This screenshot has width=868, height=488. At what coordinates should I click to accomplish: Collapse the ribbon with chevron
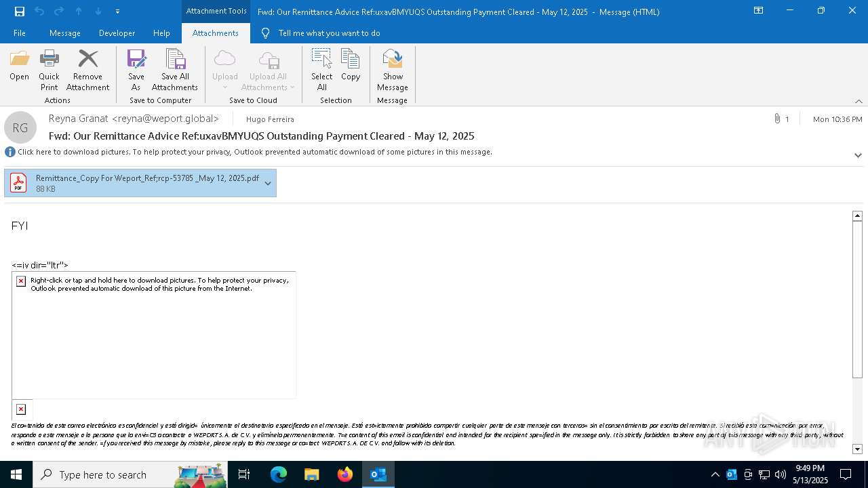859,101
